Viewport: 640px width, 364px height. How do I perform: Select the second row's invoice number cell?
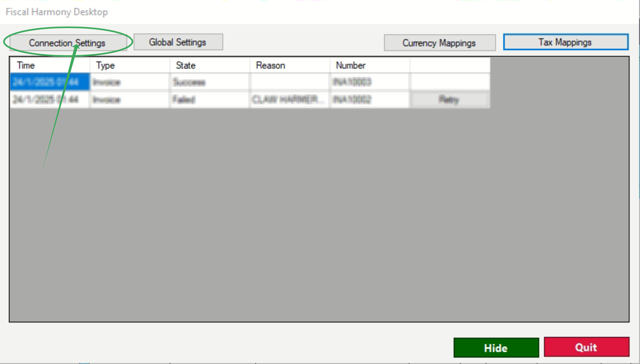click(370, 99)
